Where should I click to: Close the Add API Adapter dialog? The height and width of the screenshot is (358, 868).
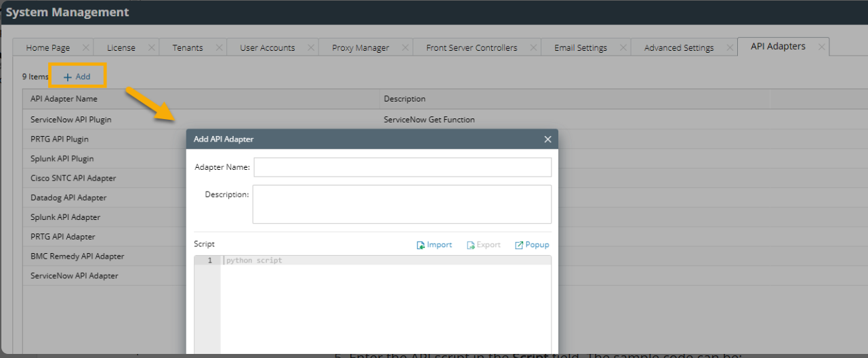coord(547,139)
